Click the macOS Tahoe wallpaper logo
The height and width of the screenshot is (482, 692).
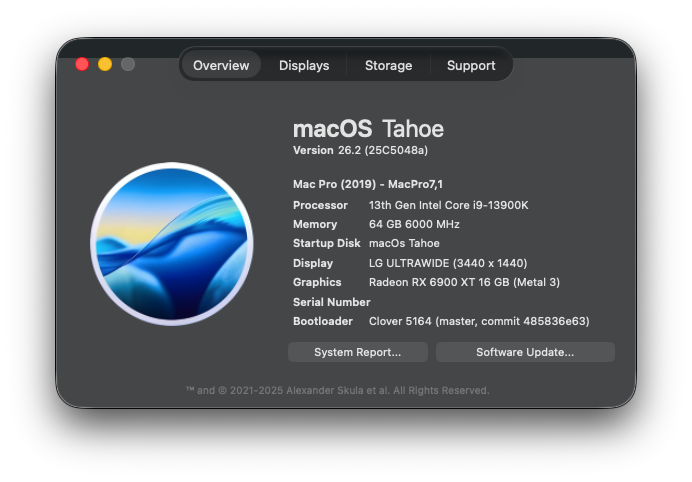click(172, 244)
